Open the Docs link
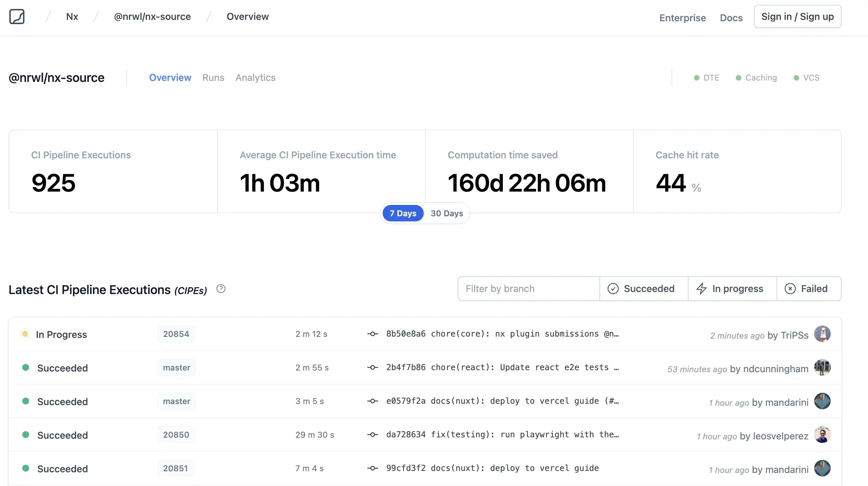This screenshot has height=486, width=868. (731, 18)
